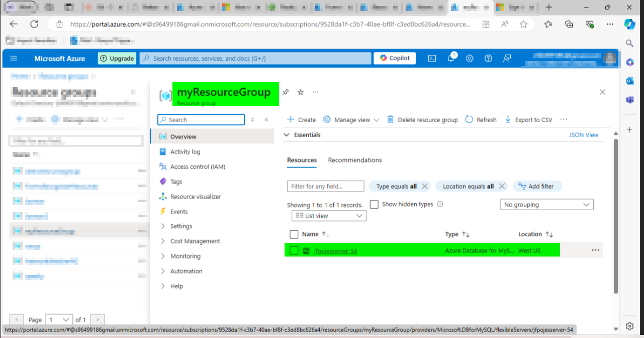Enable the Show hidden types checkbox
Image resolution: width=644 pixels, height=338 pixels.
tap(374, 204)
